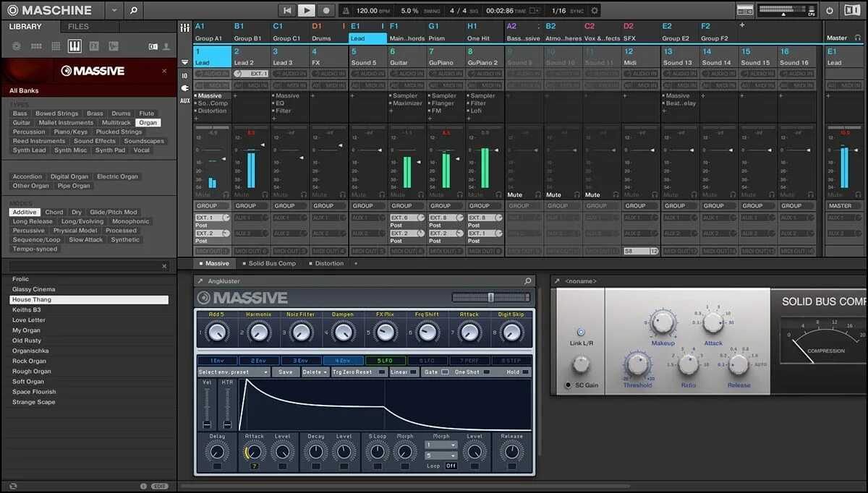The width and height of the screenshot is (868, 493).
Task: Open the Maschine main menu dropdown arrow
Action: [114, 10]
